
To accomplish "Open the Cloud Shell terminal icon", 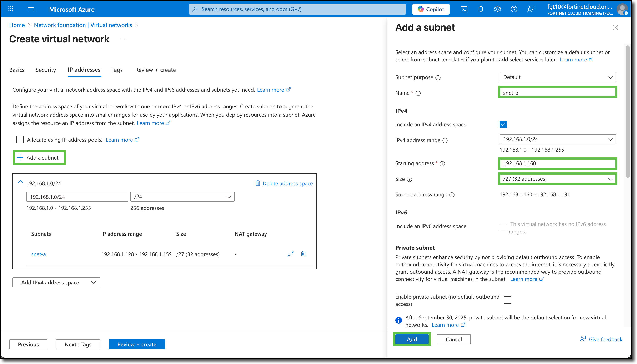I will (464, 9).
